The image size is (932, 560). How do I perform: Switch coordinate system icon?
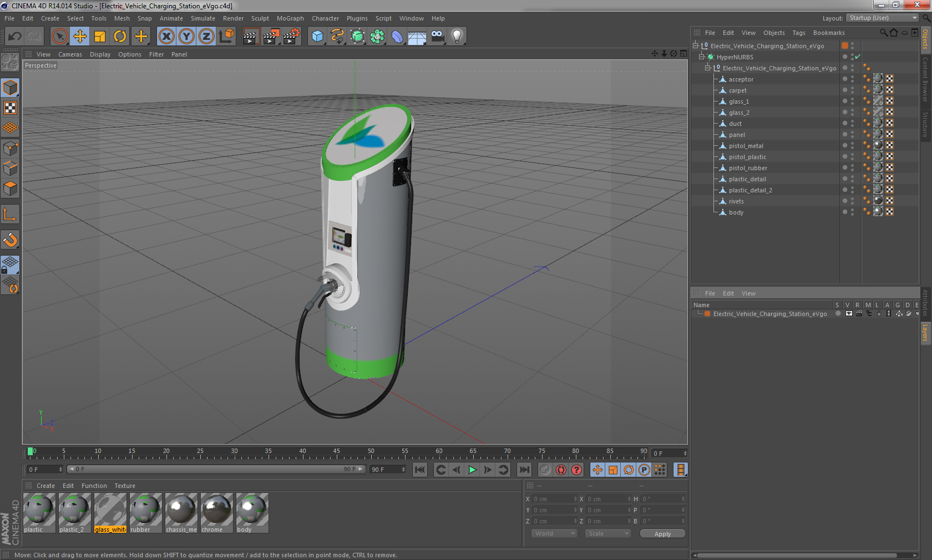(x=226, y=37)
